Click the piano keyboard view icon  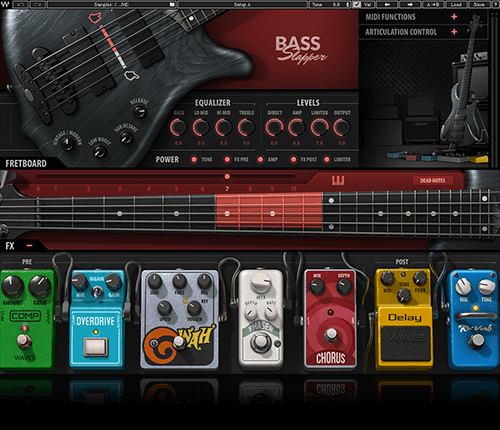[x=338, y=180]
